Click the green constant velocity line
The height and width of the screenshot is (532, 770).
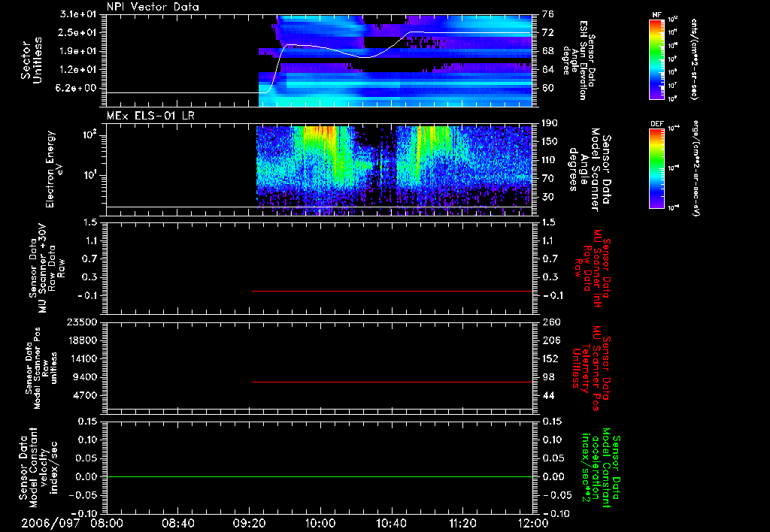coord(320,476)
